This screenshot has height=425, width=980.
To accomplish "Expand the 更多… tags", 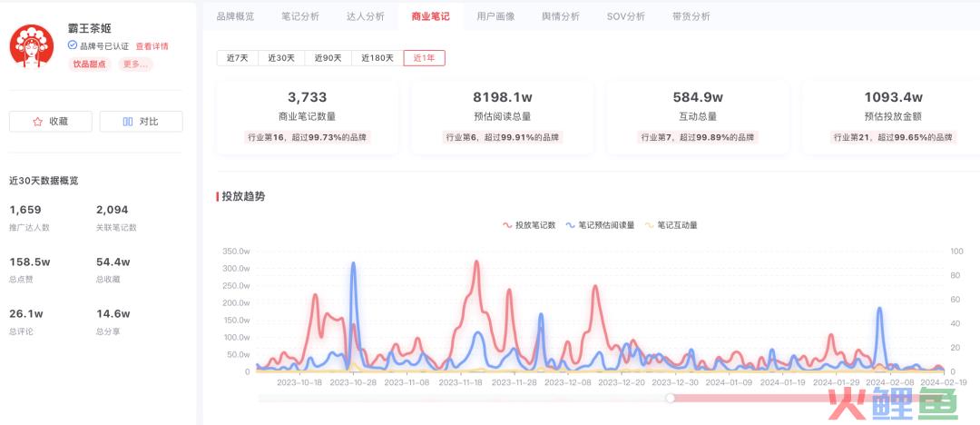I will pyautogui.click(x=135, y=64).
